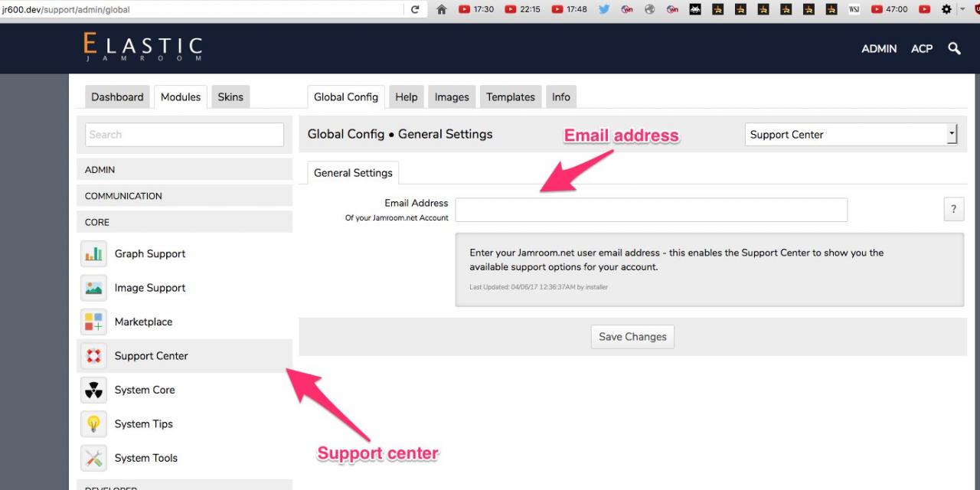
Task: Switch to the Dashboard tab
Action: [117, 96]
